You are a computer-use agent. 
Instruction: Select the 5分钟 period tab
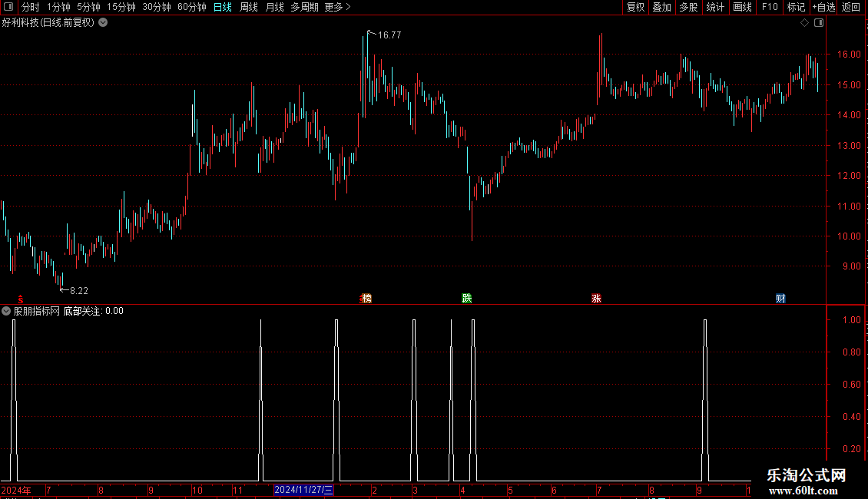click(x=88, y=7)
